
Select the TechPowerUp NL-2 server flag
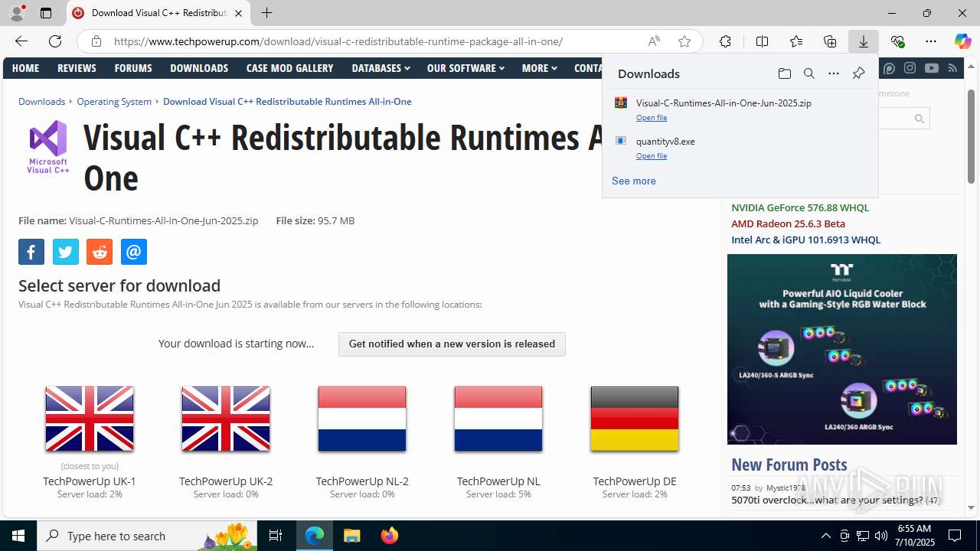[362, 419]
